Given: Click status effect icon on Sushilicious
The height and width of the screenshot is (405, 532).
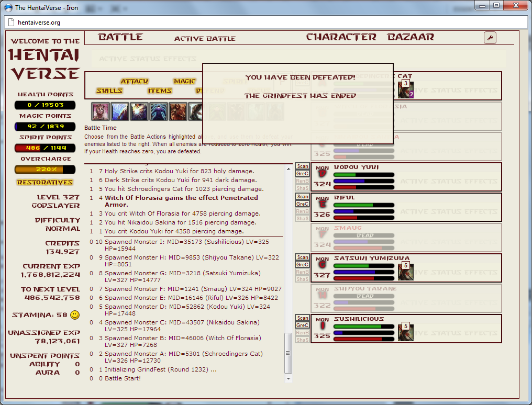Looking at the screenshot, I should [406, 332].
